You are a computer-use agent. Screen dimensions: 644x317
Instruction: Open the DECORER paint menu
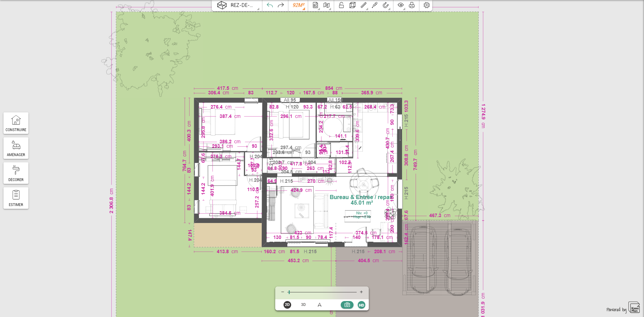pos(16,173)
